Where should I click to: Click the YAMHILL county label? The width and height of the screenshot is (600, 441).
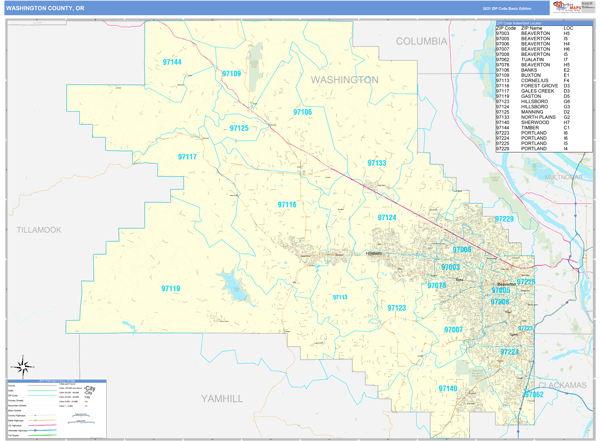tap(222, 399)
